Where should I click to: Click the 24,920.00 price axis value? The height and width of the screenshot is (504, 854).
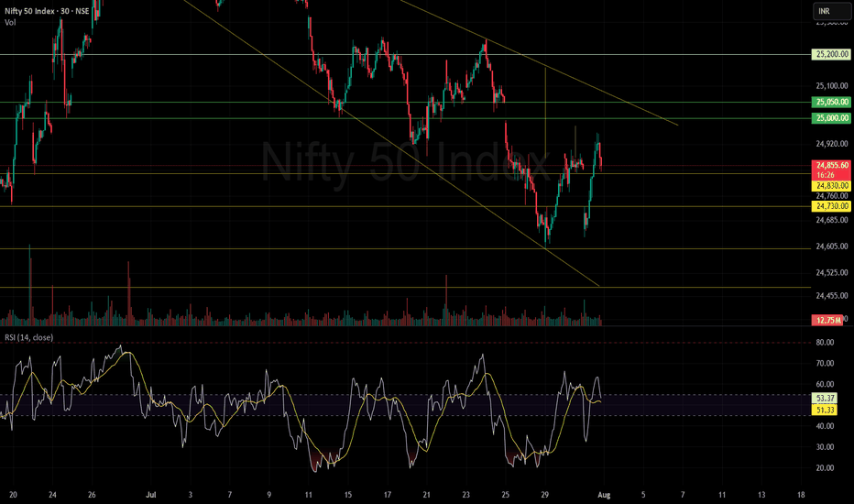[832, 145]
